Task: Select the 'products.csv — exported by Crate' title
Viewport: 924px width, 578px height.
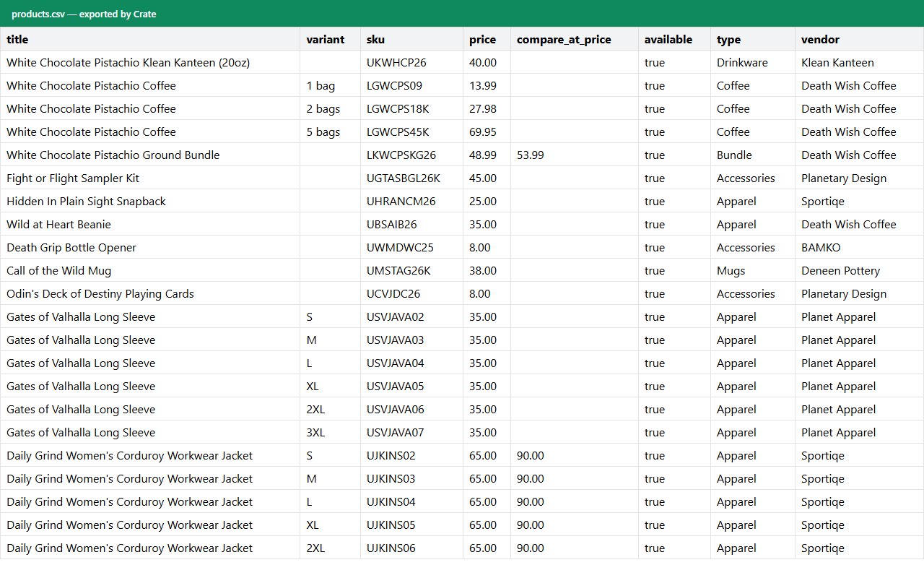Action: click(x=84, y=14)
